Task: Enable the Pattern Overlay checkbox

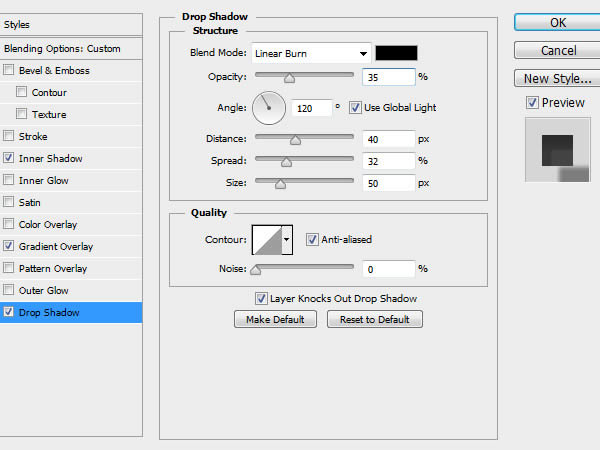Action: tap(8, 268)
